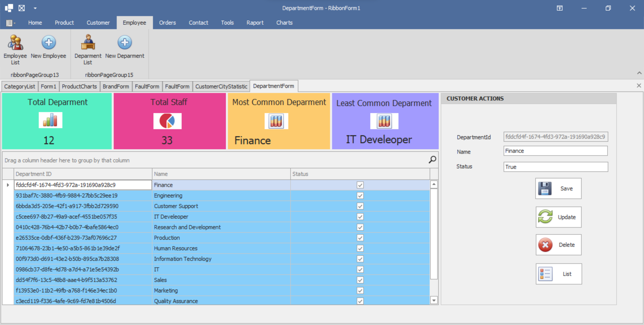Image resolution: width=644 pixels, height=325 pixels.
Task: Click the New Deparment plus icon
Action: click(x=125, y=43)
